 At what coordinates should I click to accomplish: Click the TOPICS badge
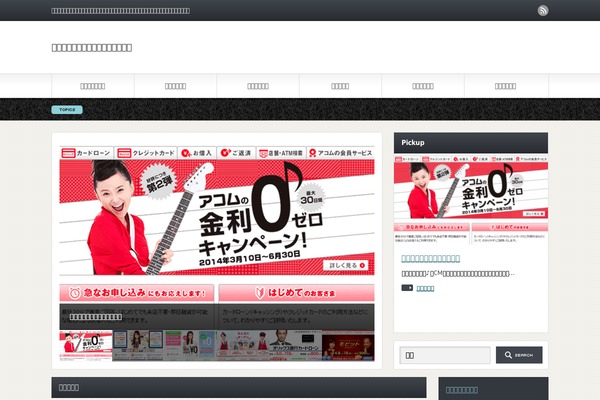point(67,110)
